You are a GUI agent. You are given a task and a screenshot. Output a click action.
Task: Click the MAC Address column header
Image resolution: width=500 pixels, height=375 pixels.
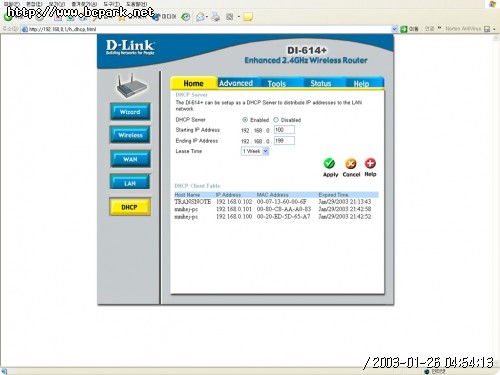272,195
